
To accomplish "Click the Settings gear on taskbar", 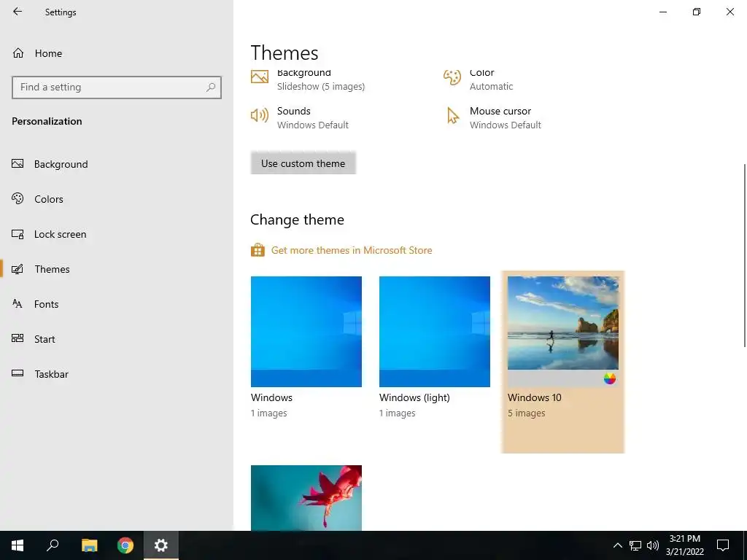I will [161, 545].
